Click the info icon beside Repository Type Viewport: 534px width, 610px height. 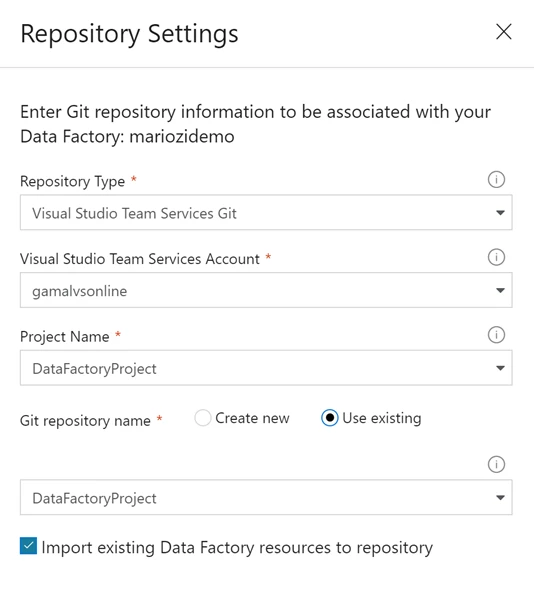point(496,180)
